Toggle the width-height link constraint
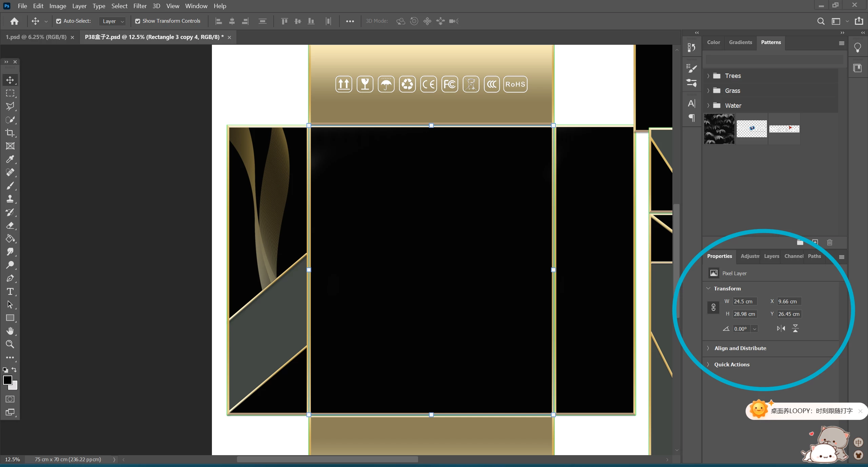 click(x=713, y=307)
